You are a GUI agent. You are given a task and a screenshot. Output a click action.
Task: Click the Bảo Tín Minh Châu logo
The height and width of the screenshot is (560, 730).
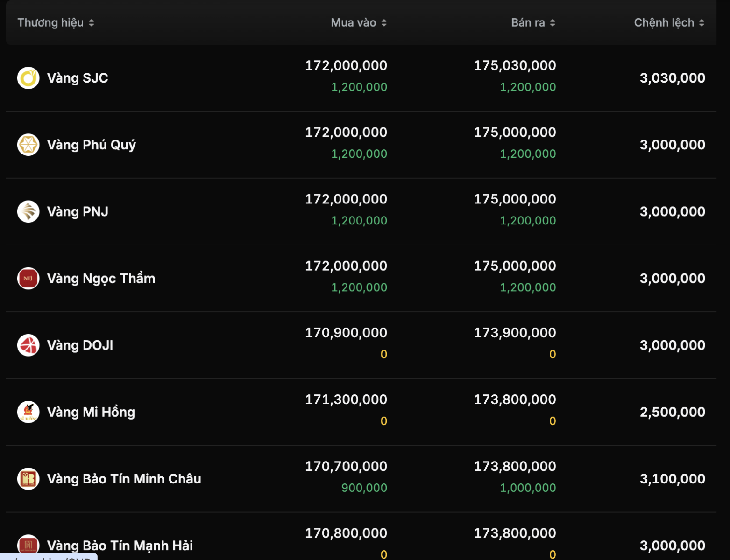click(x=28, y=479)
